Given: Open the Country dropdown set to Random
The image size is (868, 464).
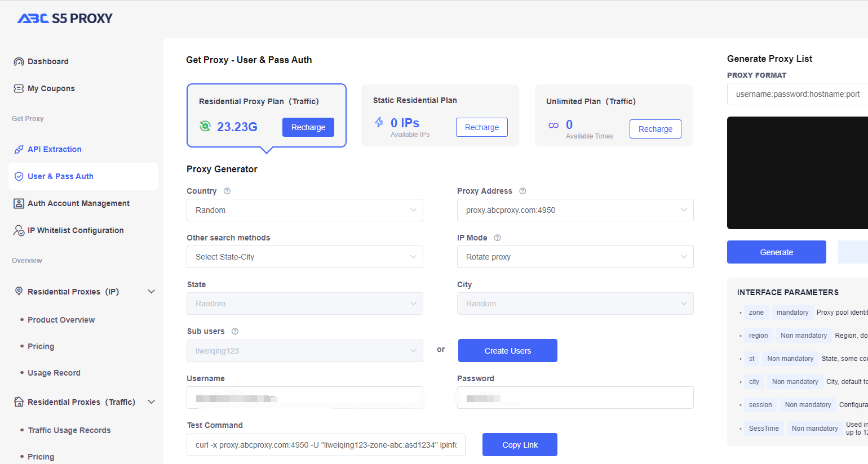Looking at the screenshot, I should (x=305, y=210).
